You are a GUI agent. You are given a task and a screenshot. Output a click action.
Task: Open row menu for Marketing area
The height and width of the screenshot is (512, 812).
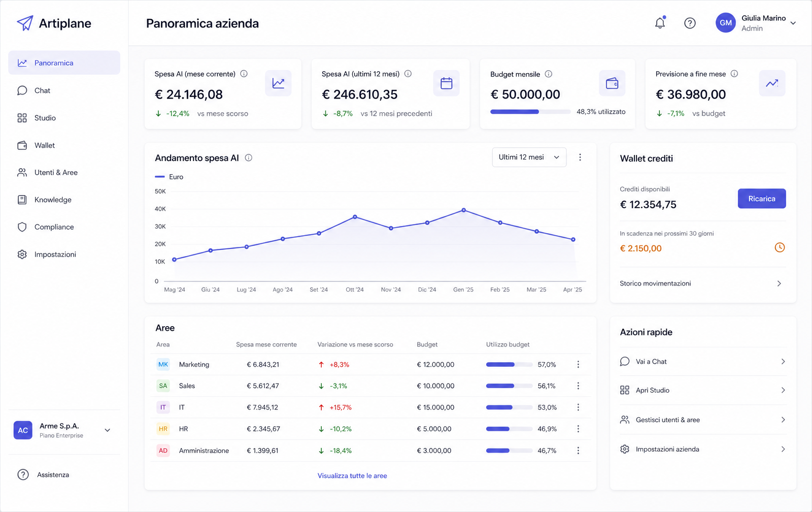pos(578,365)
